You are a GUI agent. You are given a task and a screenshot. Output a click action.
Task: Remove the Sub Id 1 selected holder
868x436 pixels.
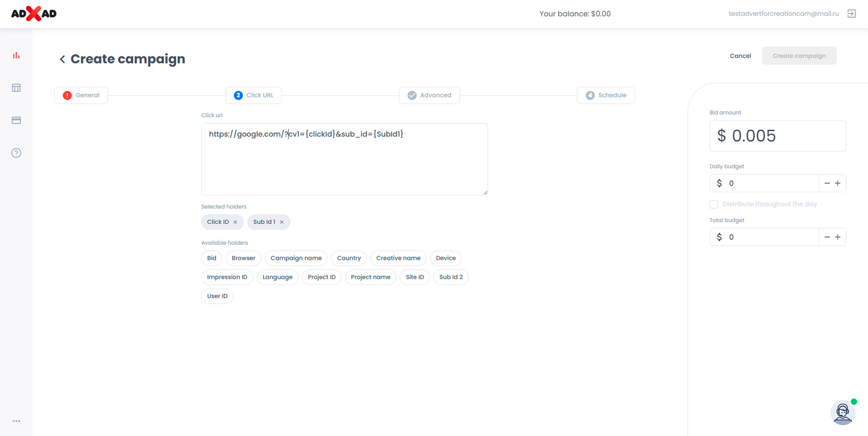pyautogui.click(x=282, y=222)
